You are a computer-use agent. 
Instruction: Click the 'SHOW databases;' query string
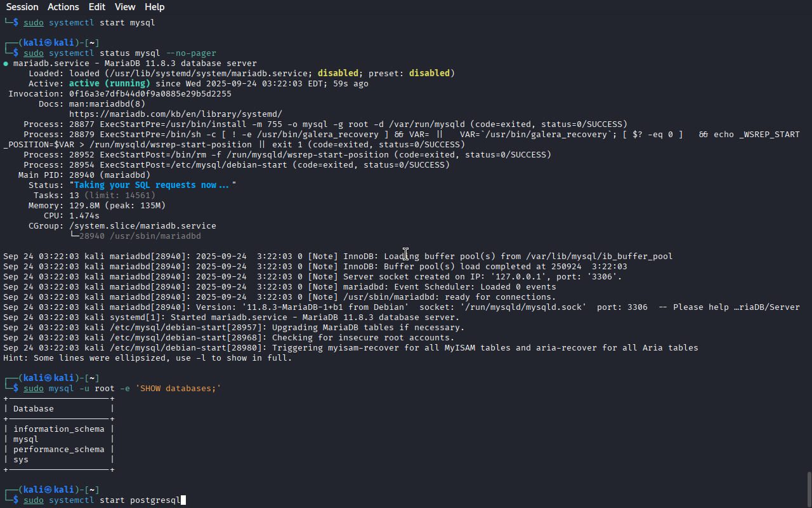(x=178, y=389)
